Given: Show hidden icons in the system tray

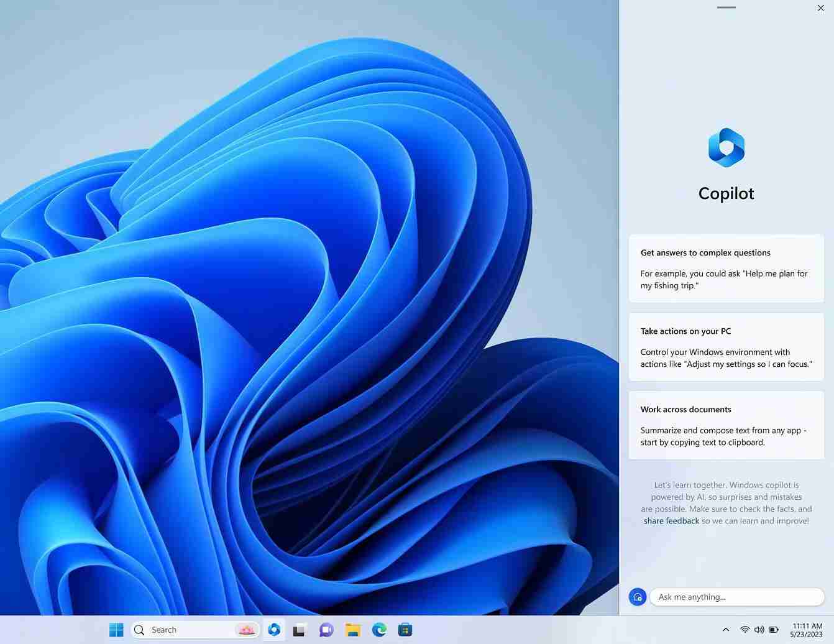Looking at the screenshot, I should point(725,629).
